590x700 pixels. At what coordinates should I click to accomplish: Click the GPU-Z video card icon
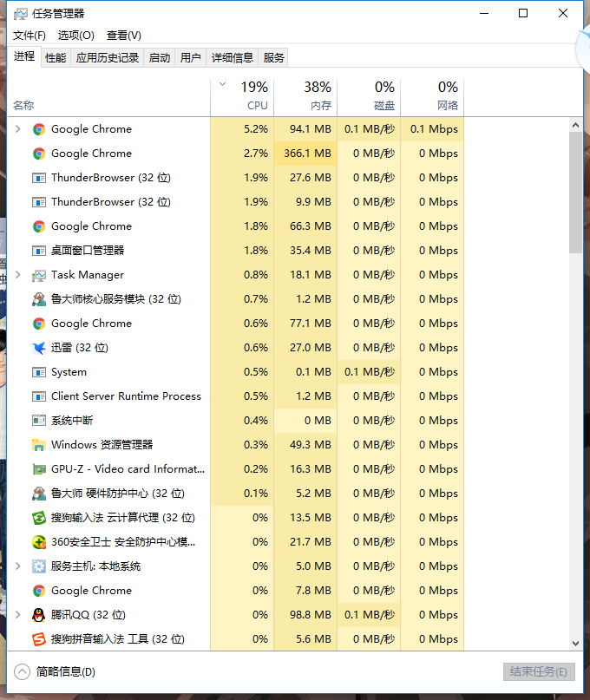39,469
